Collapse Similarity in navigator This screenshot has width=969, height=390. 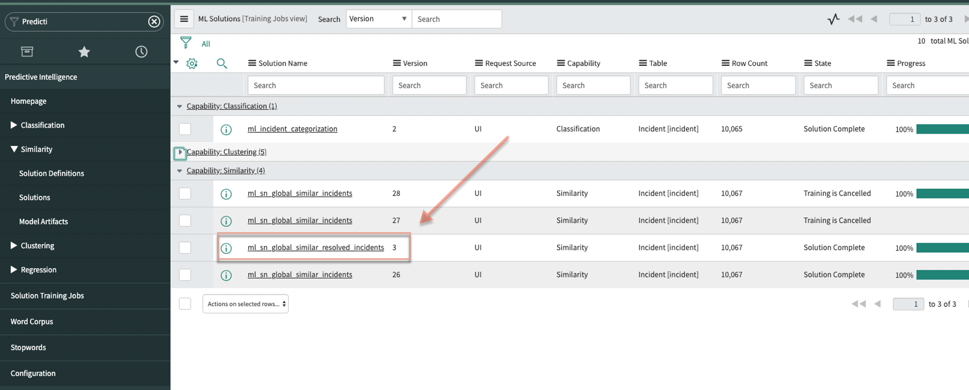[14, 150]
